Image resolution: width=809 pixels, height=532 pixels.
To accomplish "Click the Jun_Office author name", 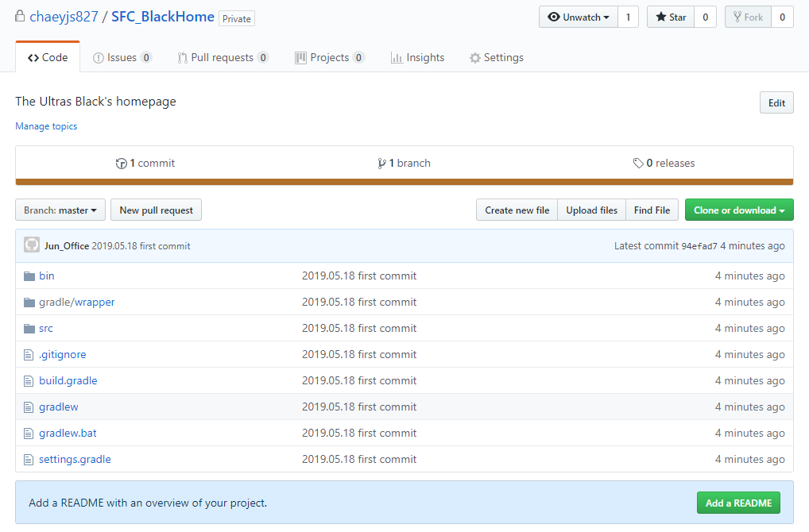I will click(x=67, y=246).
